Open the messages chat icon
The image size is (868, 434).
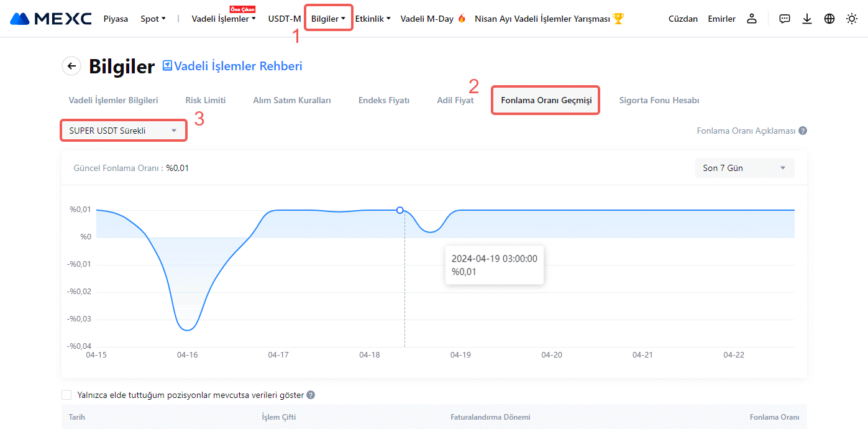tap(785, 19)
